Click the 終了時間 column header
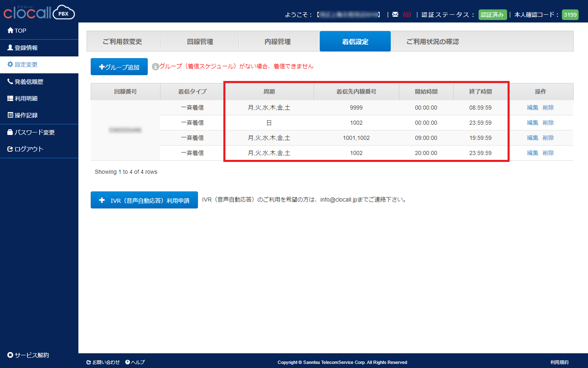Image resolution: width=588 pixels, height=368 pixels. [x=481, y=92]
